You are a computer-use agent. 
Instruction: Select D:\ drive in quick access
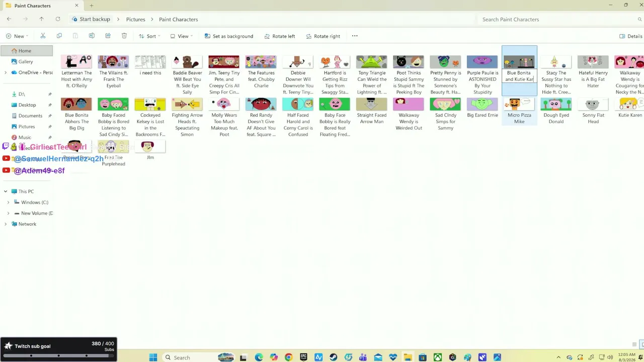pos(22,94)
